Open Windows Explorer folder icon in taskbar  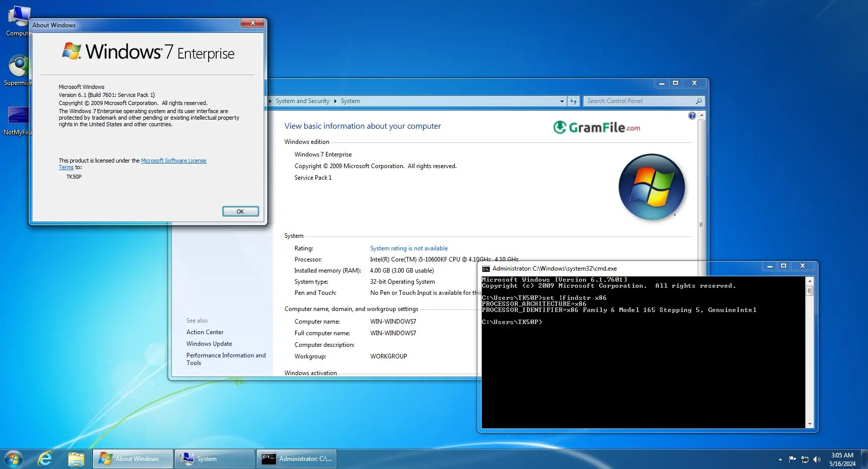point(76,459)
